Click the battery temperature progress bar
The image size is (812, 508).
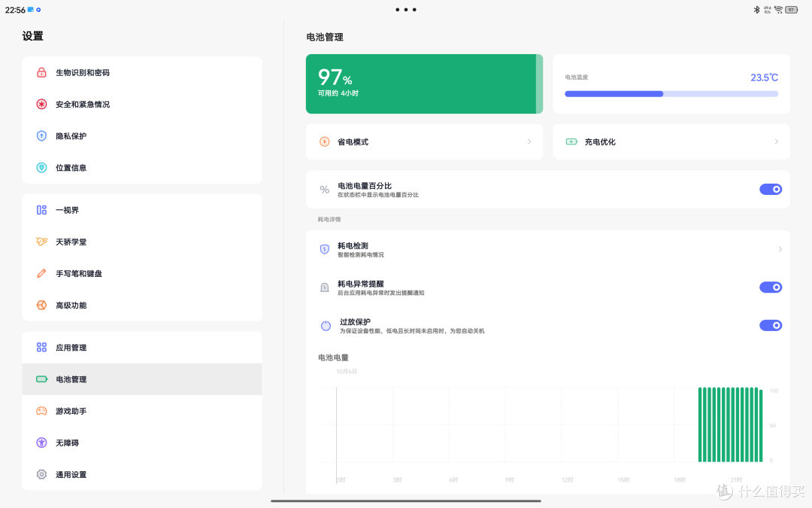(x=671, y=94)
